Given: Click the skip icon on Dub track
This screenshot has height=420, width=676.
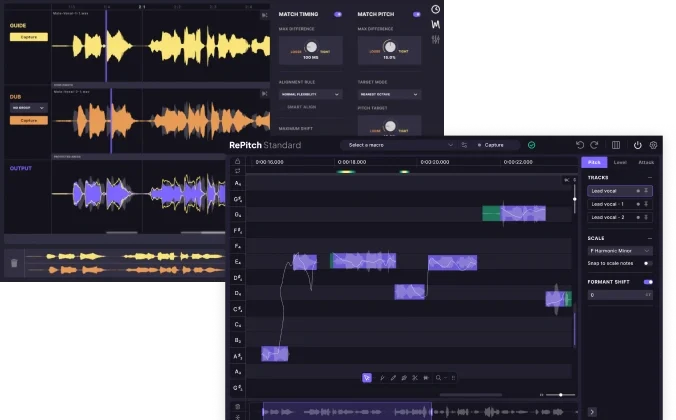Looking at the screenshot, I should pyautogui.click(x=264, y=94).
